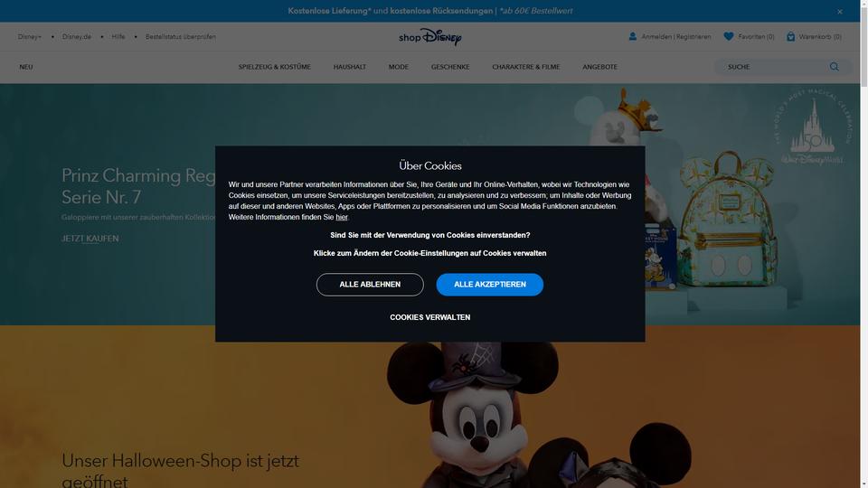Screen dimensions: 868x488
Task: Click the user account icon
Action: [x=632, y=36]
